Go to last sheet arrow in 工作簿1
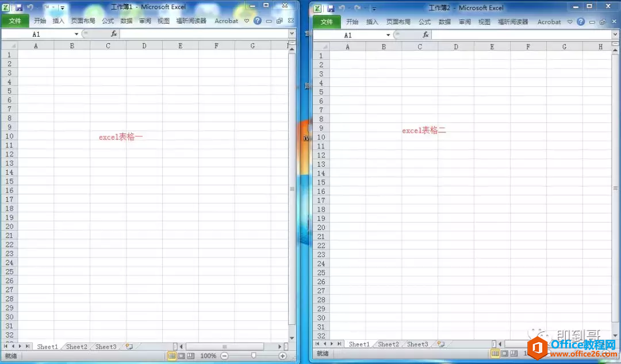The height and width of the screenshot is (364, 621). (27, 346)
